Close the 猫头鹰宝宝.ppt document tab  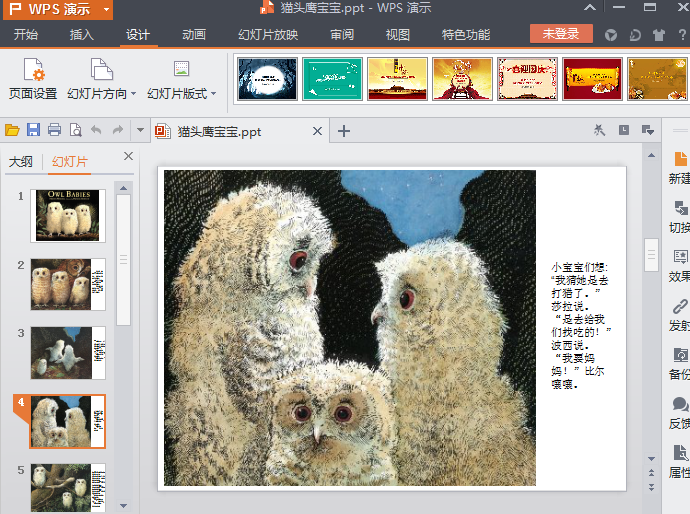pyautogui.click(x=318, y=131)
